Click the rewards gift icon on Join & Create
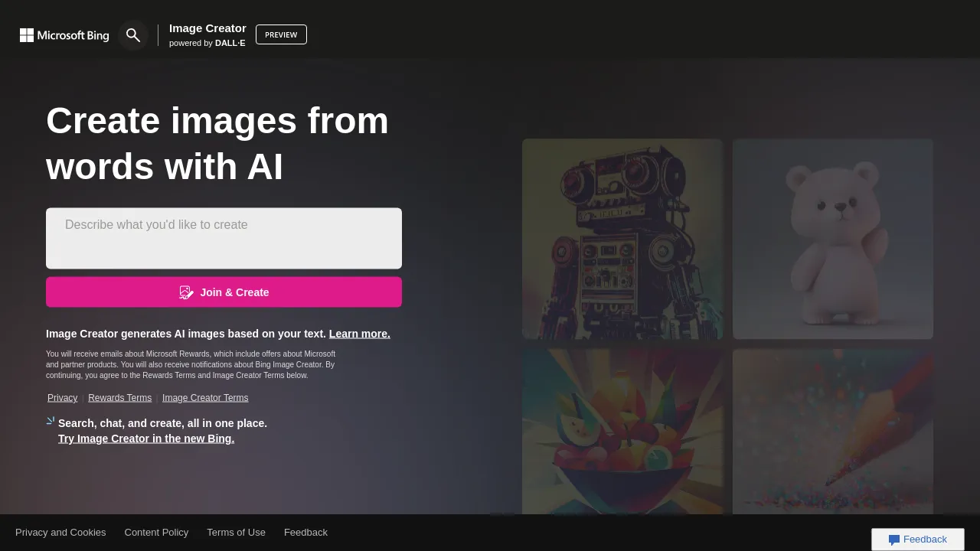Screen dimensions: 980x551 pyautogui.click(x=186, y=292)
